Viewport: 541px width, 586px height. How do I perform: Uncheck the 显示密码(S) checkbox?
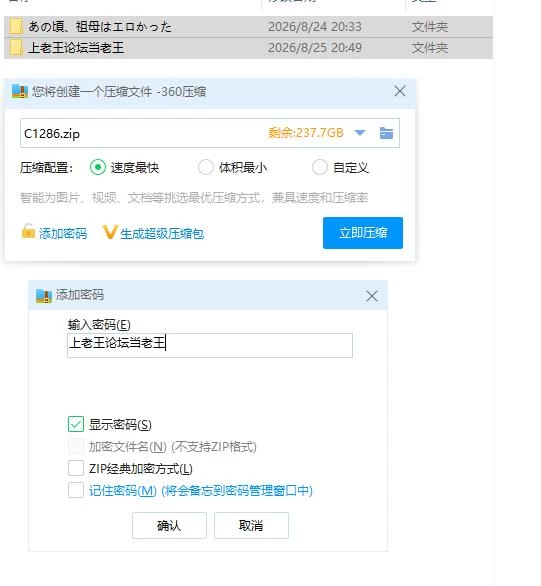pyautogui.click(x=76, y=424)
